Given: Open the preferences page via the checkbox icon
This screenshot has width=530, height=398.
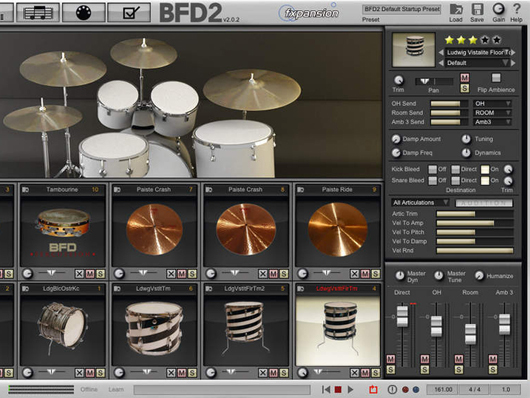Looking at the screenshot, I should coord(129,12).
